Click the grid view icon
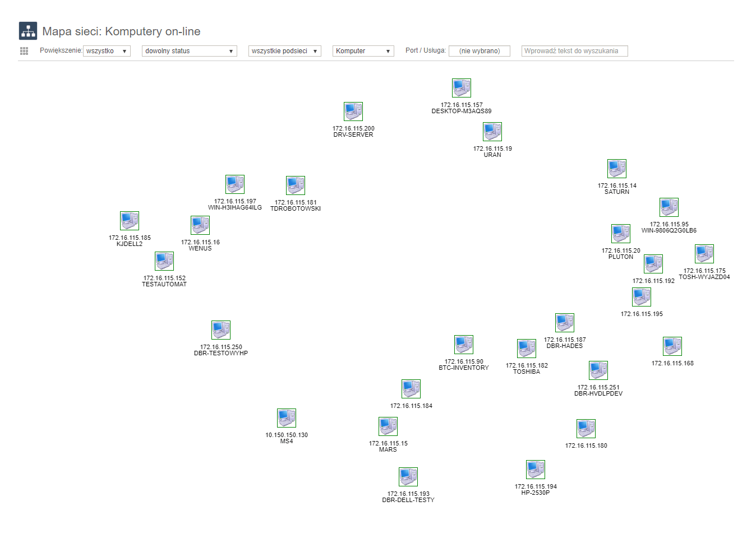 pyautogui.click(x=24, y=51)
